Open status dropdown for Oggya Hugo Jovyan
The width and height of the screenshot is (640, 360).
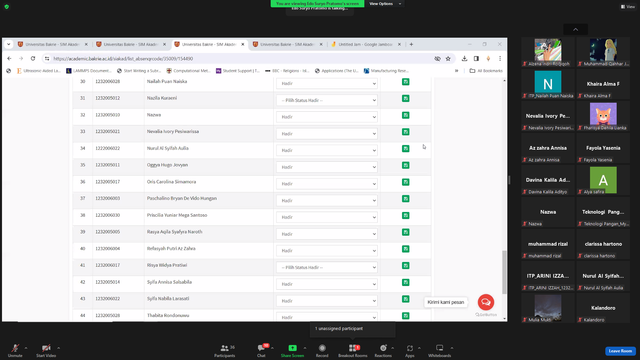click(327, 167)
